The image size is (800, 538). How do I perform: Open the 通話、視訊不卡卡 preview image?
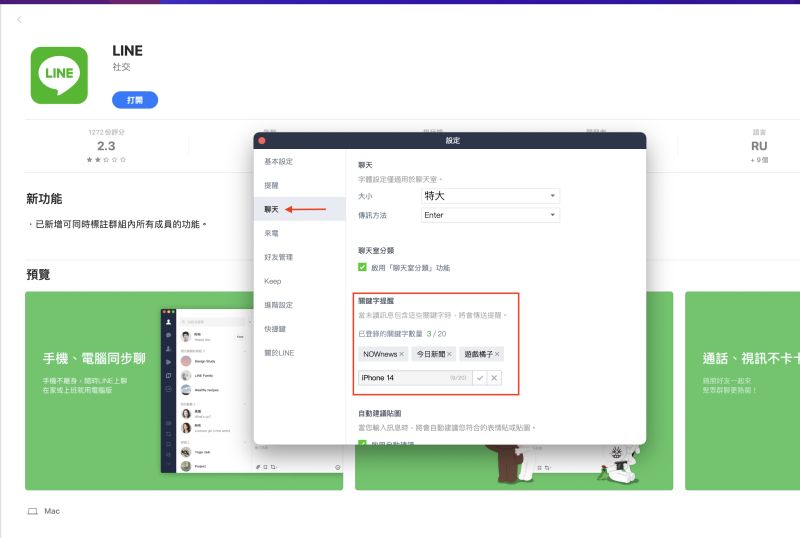[x=742, y=390]
